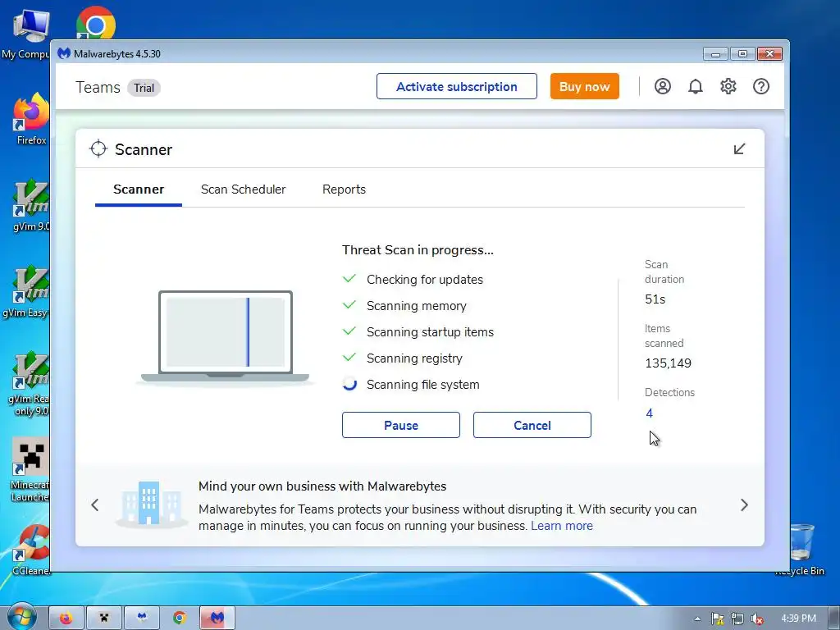Viewport: 840px width, 630px height.
Task: Click scan duration value 51s
Action: click(x=655, y=299)
